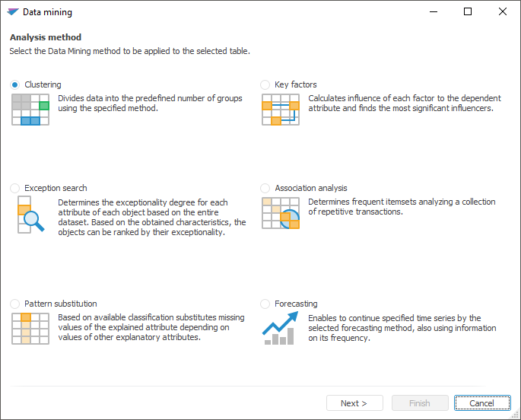This screenshot has width=521, height=420.
Task: Click the Forecasting chart arrow icon
Action: coord(280,329)
